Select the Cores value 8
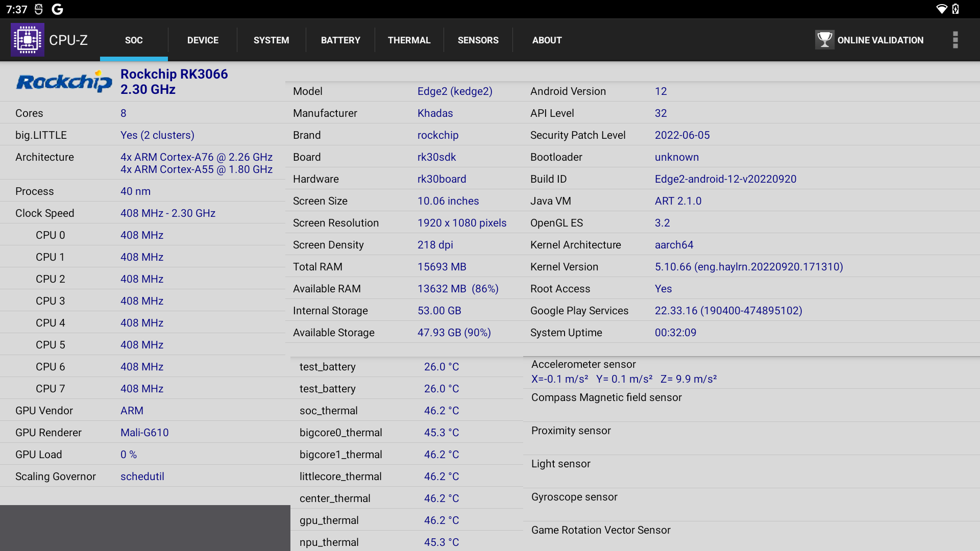The height and width of the screenshot is (551, 980). [x=124, y=113]
